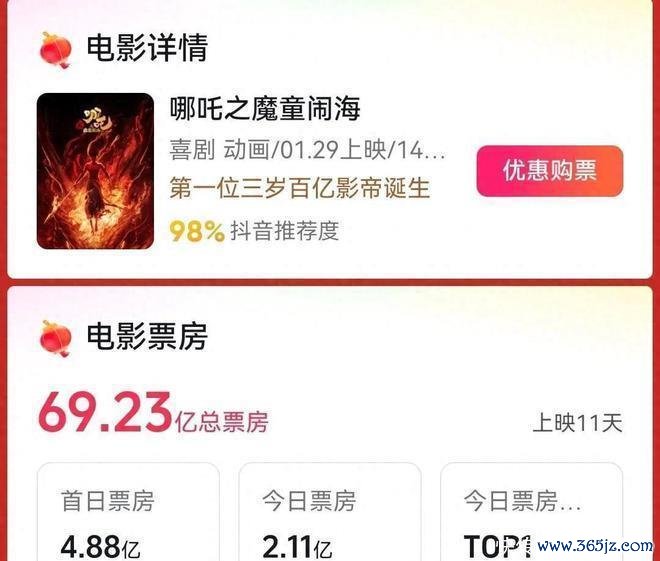This screenshot has height=561, width=660.
Task: Click the 69.23亿总票房 total figure
Action: [x=153, y=413]
